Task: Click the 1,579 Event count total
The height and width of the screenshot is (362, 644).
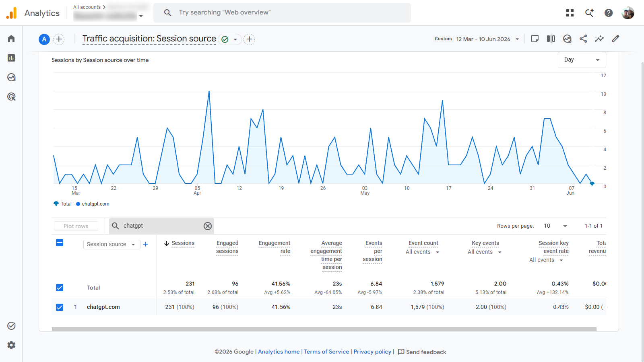Action: (x=438, y=284)
